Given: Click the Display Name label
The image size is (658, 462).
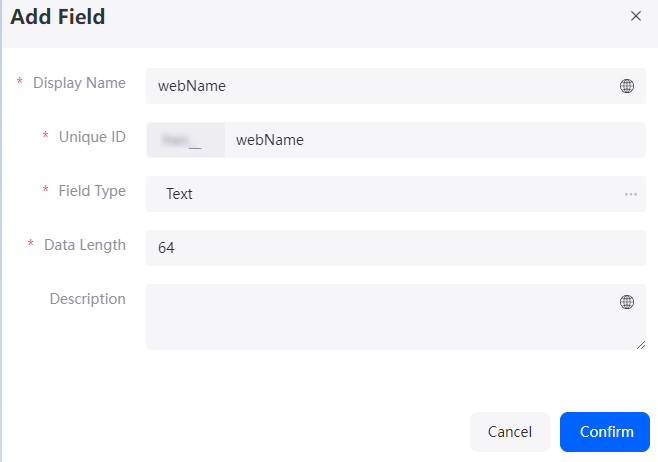Looking at the screenshot, I should (79, 83).
